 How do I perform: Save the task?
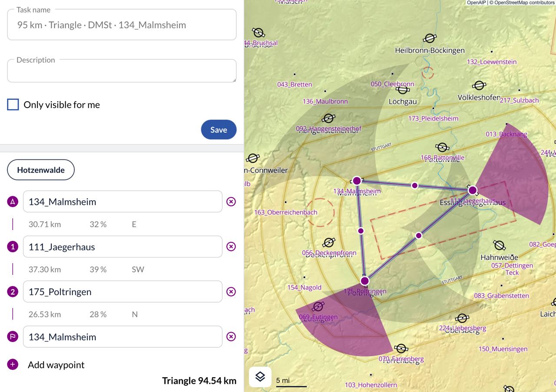[218, 130]
